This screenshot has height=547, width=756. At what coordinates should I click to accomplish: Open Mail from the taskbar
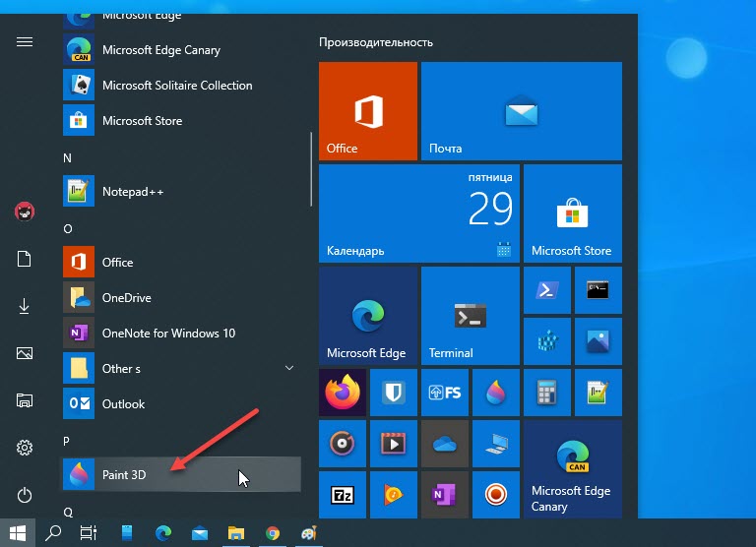point(200,533)
